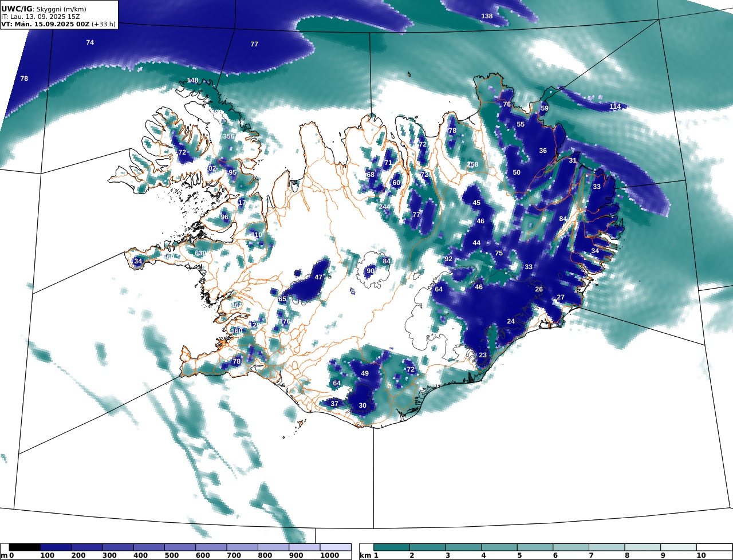Click the black 0–100 m legend swatch
Image resolution: width=733 pixels, height=560 pixels.
tap(25, 547)
